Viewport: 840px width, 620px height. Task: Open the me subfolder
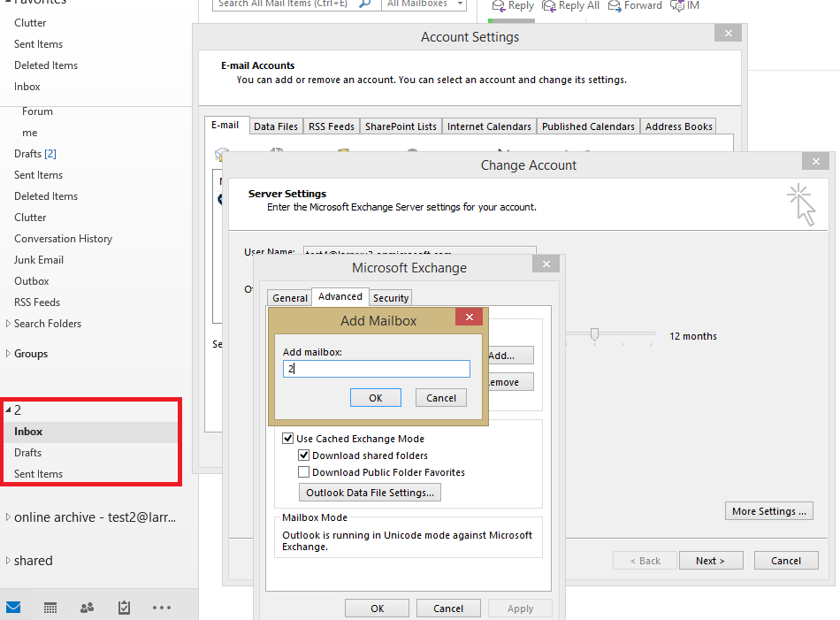(30, 133)
